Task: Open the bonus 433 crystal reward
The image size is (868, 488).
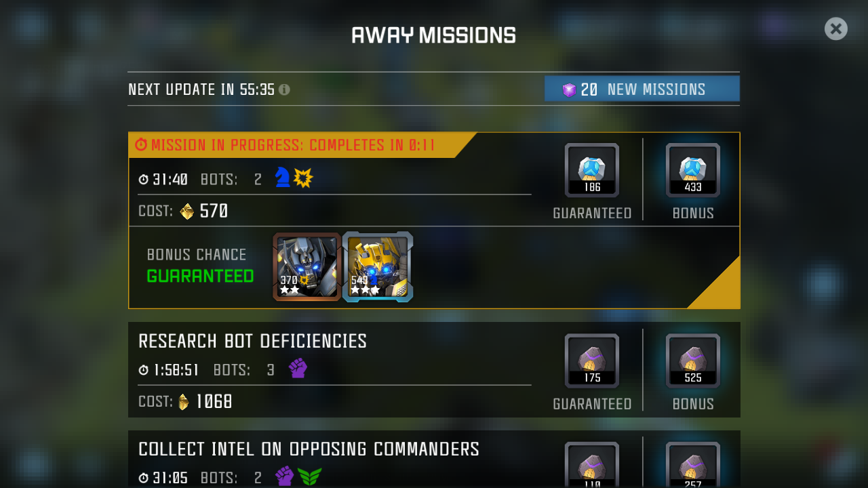Action: [693, 170]
